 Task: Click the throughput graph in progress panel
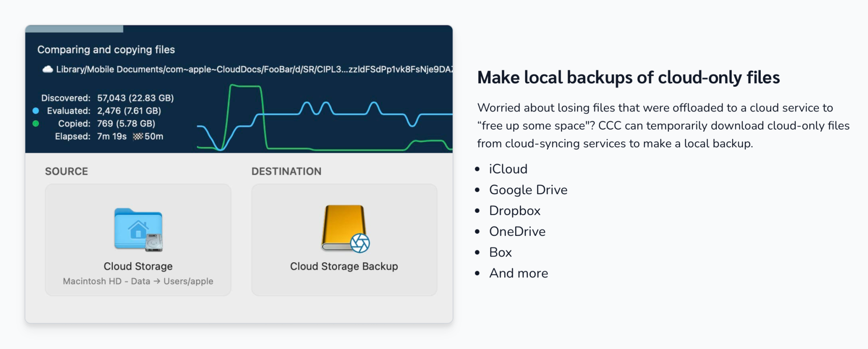(x=325, y=117)
